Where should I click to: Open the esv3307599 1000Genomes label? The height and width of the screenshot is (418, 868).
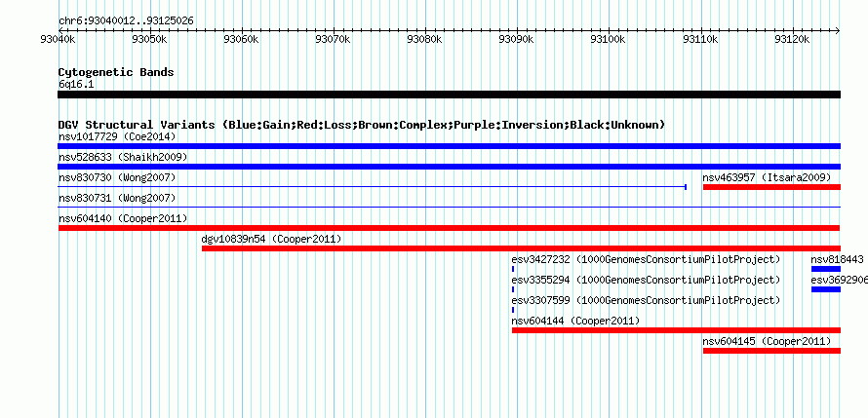point(646,300)
